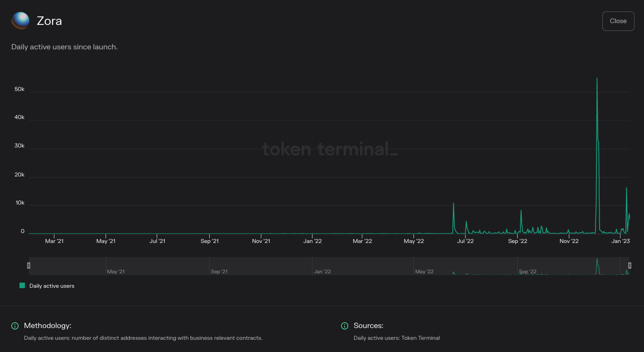Click the Zora project logo icon
This screenshot has height=352, width=644.
(20, 20)
